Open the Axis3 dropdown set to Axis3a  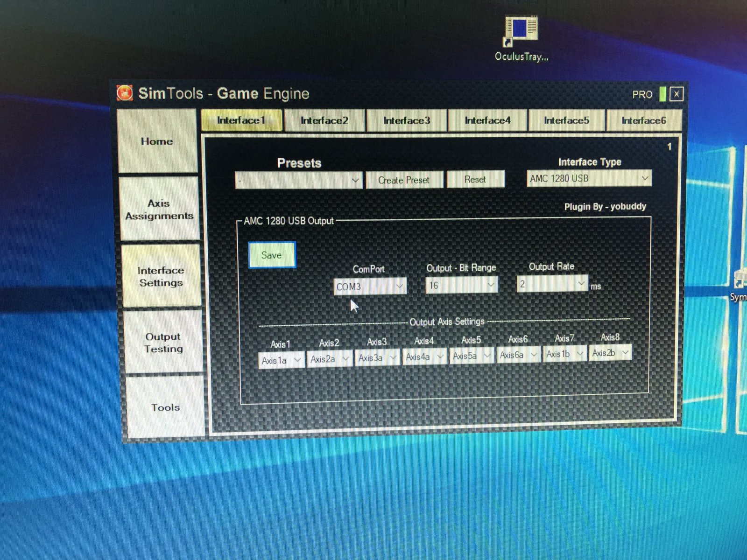coord(377,358)
